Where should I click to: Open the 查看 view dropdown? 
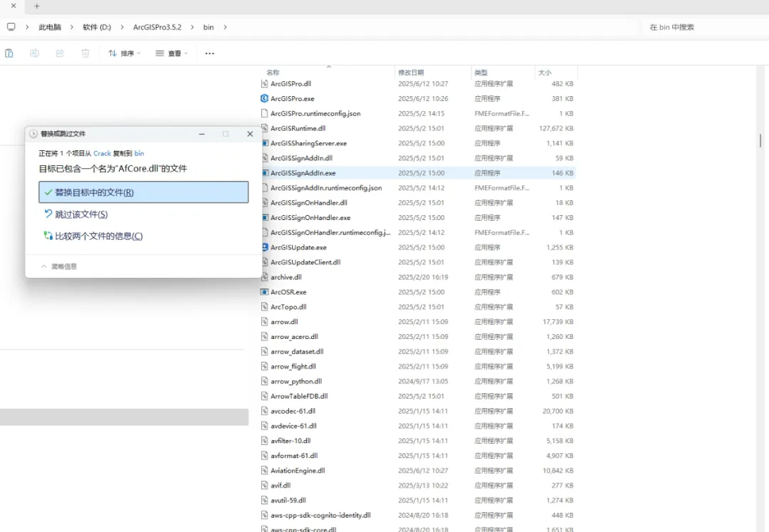171,53
